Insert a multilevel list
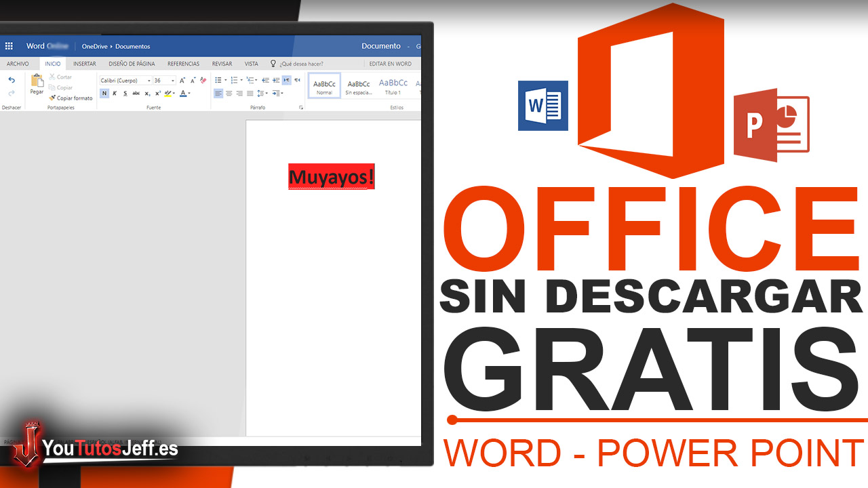The image size is (868, 488). coord(250,80)
